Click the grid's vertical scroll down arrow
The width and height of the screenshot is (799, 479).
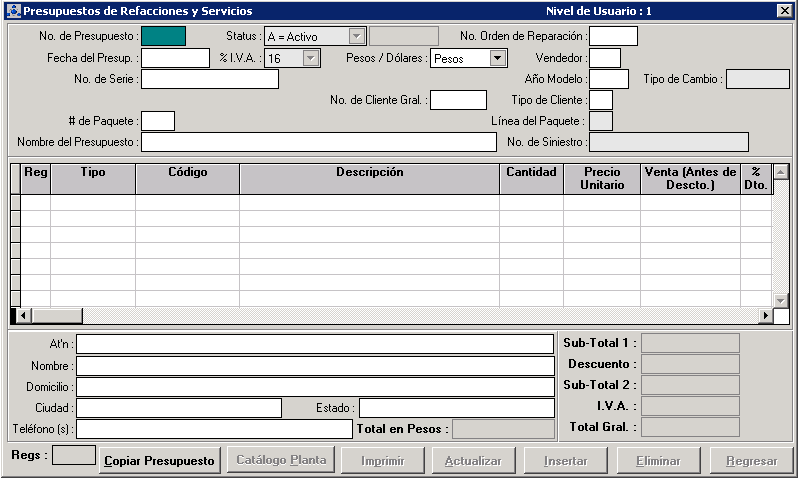(781, 300)
